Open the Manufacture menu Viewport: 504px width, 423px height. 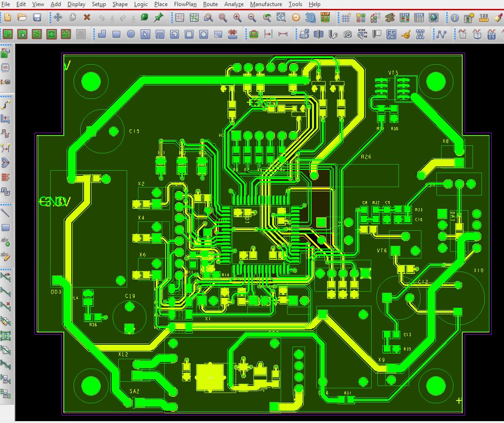point(266,4)
